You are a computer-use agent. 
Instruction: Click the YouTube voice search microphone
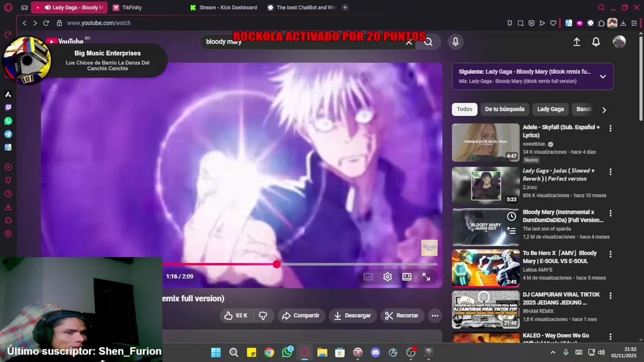coord(455,42)
